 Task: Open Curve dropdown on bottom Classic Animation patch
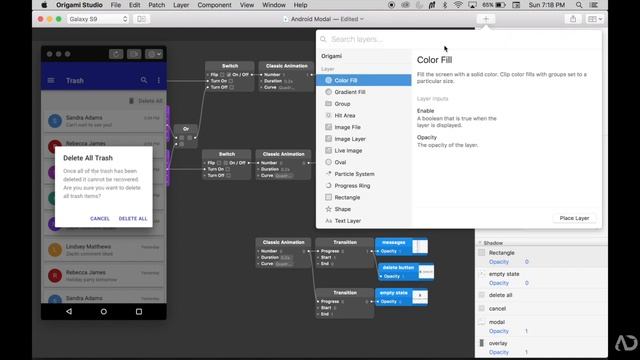click(x=283, y=264)
